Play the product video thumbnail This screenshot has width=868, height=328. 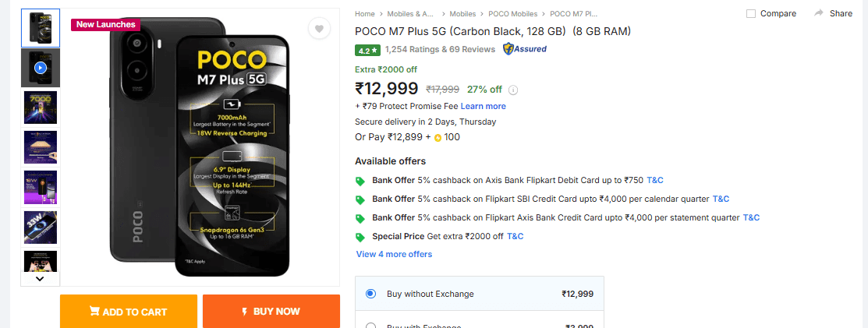[x=41, y=68]
